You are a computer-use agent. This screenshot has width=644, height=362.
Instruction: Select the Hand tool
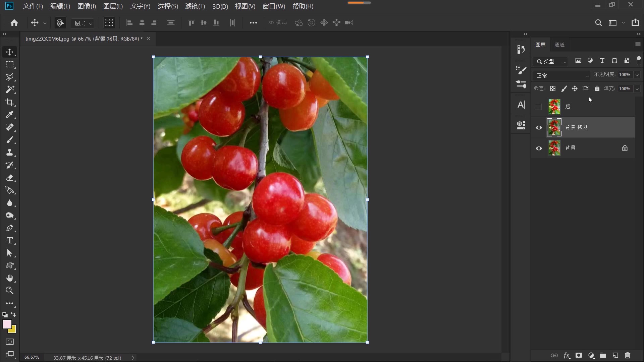click(9, 278)
